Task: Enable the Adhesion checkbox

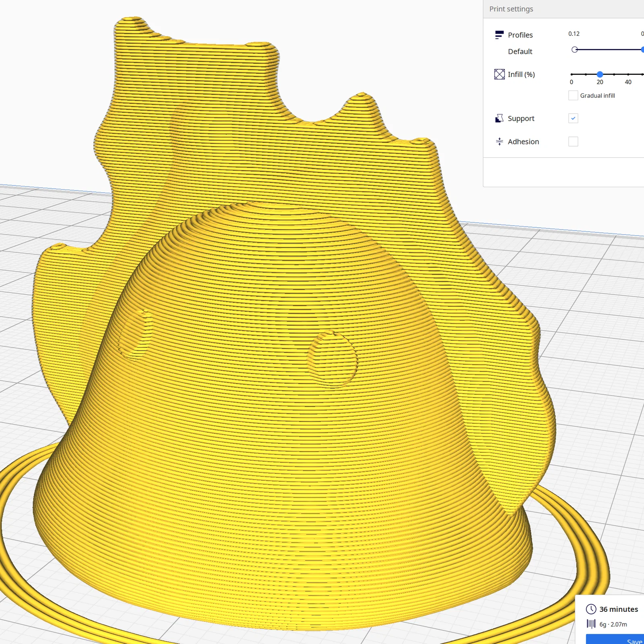Action: (x=573, y=141)
